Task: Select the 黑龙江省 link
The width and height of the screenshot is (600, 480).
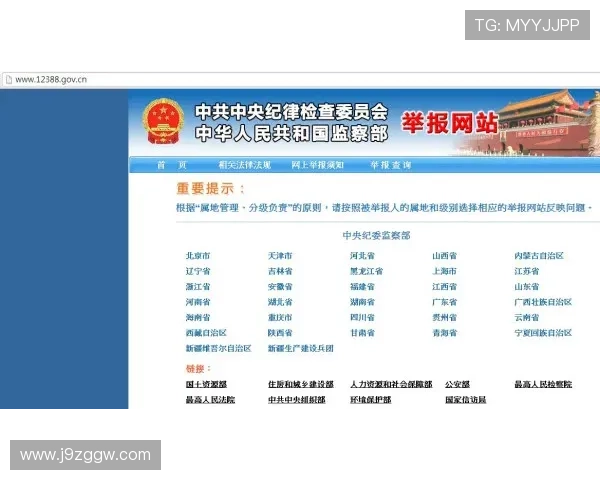Action: 366,271
